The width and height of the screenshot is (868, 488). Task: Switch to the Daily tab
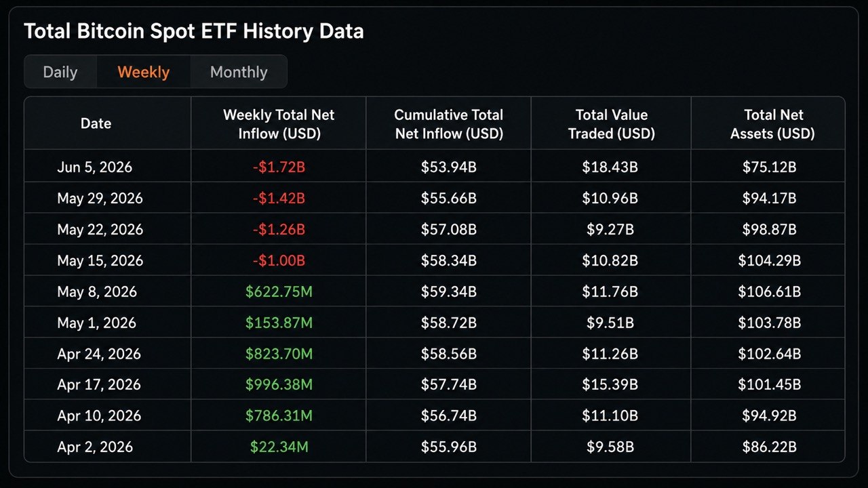point(60,72)
